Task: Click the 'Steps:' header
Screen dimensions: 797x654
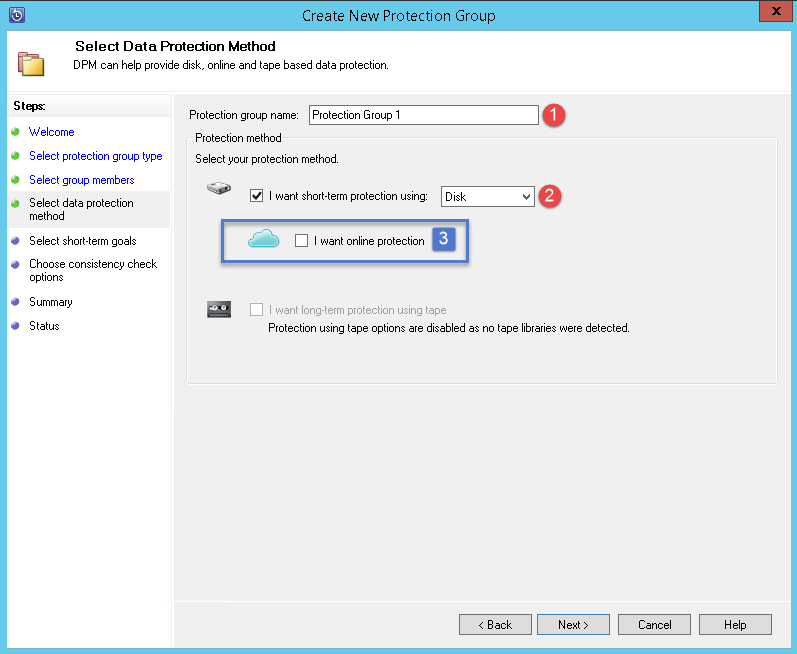Action: [x=29, y=106]
